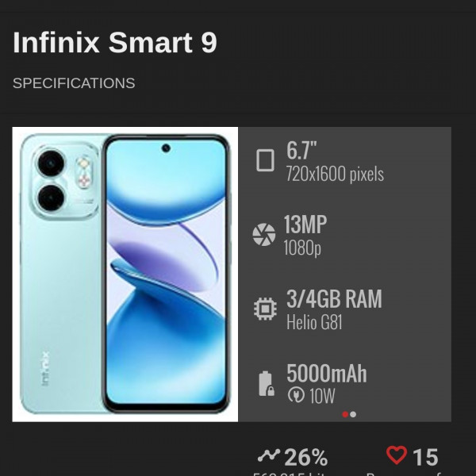Click the 10W charging plug icon

tap(296, 394)
